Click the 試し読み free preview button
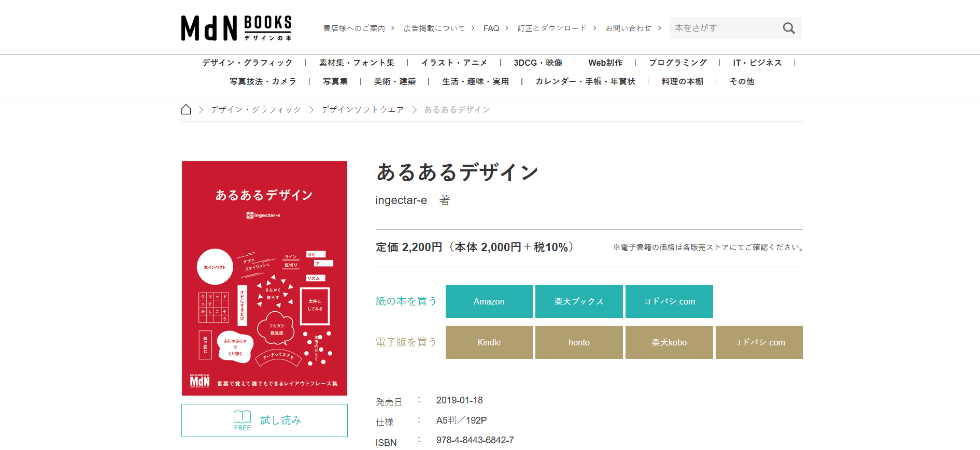This screenshot has width=980, height=450. [264, 420]
